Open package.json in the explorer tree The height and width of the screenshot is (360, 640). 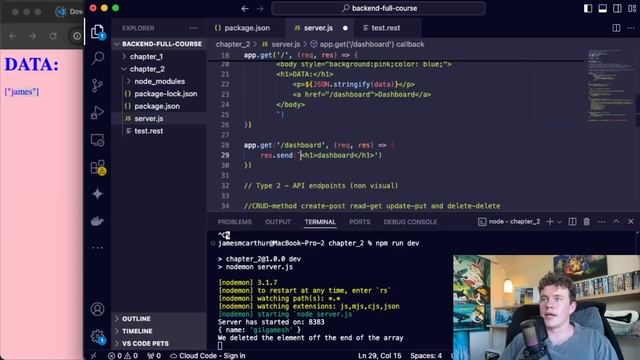(x=158, y=106)
